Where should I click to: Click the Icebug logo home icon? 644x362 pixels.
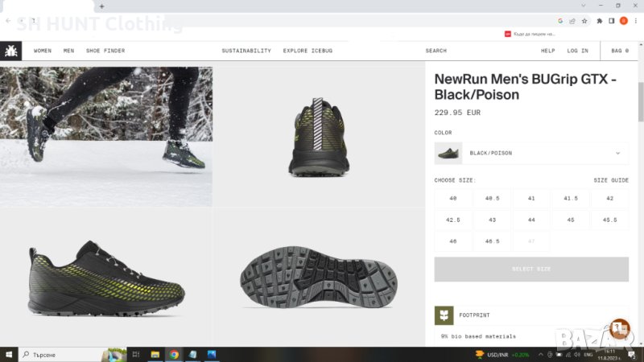(x=11, y=51)
